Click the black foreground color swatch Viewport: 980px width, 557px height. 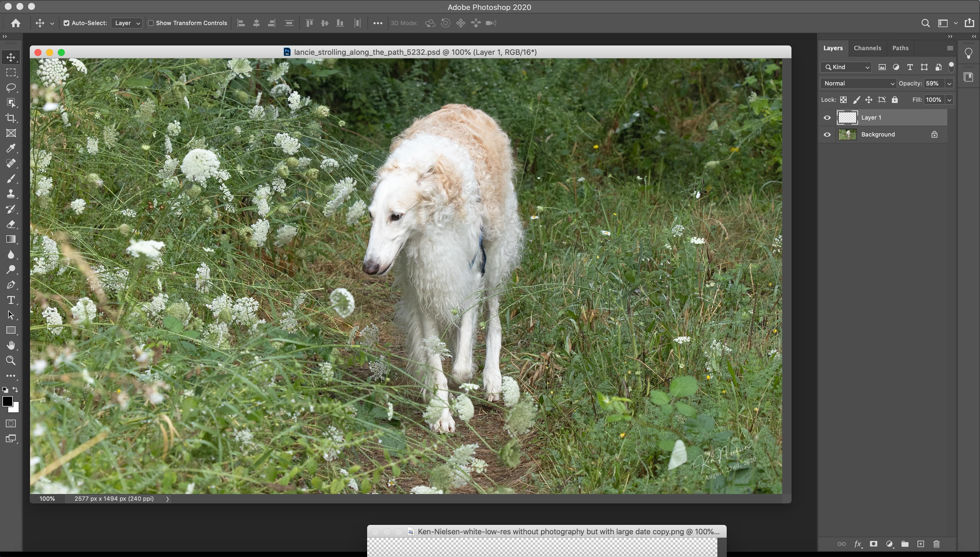point(7,401)
